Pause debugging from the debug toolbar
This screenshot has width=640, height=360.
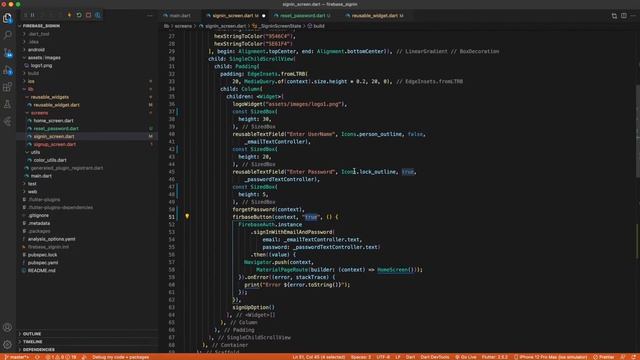point(33,15)
